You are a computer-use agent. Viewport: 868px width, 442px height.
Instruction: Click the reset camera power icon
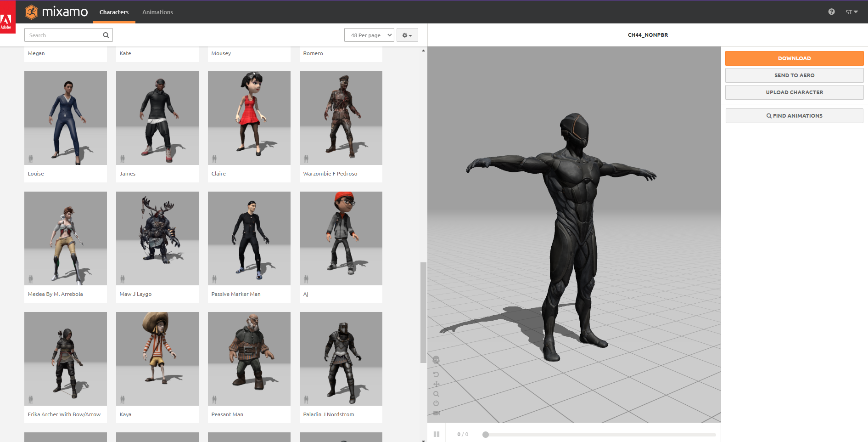pyautogui.click(x=436, y=403)
